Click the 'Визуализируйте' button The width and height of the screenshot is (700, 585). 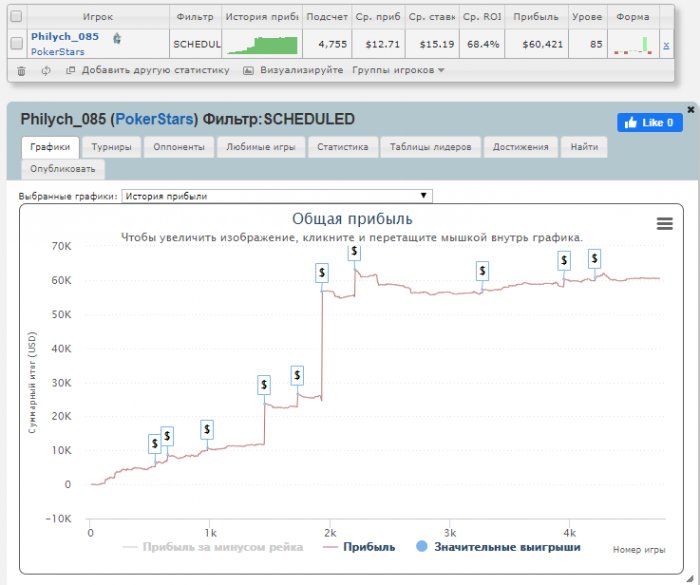pos(302,70)
